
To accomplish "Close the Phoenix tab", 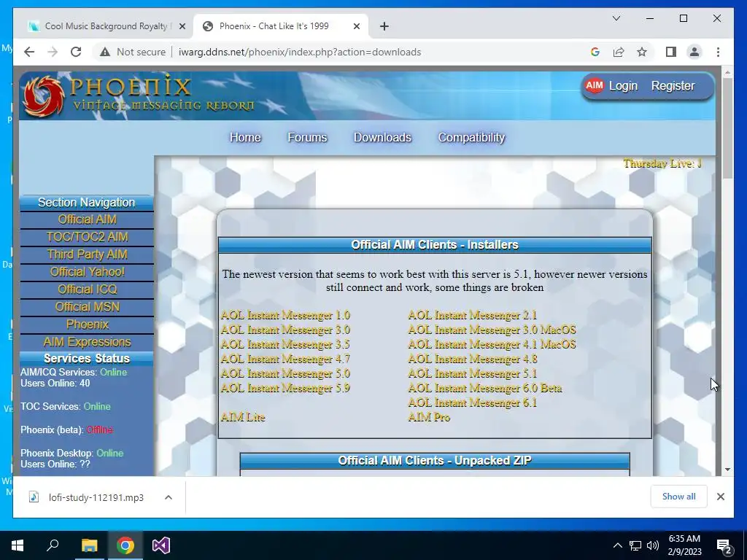I will tap(356, 26).
